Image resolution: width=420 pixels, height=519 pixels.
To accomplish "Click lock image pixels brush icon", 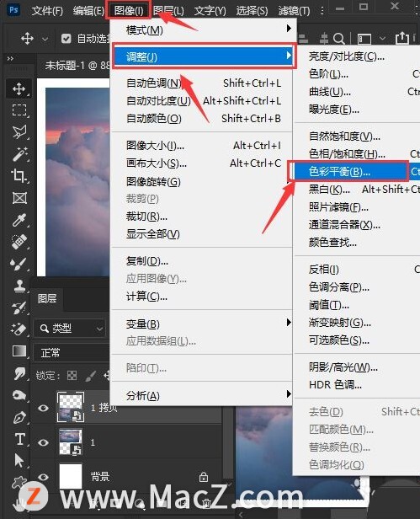I will point(90,376).
